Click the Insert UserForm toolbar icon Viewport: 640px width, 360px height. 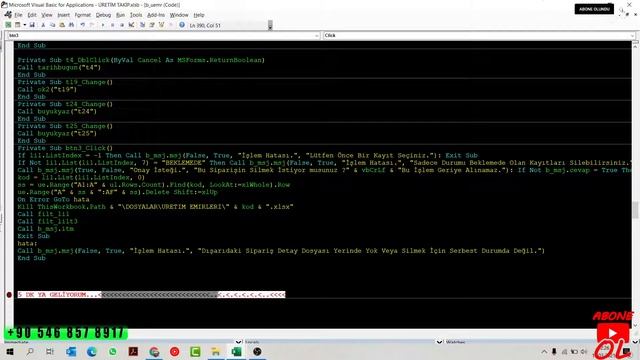tap(17, 25)
